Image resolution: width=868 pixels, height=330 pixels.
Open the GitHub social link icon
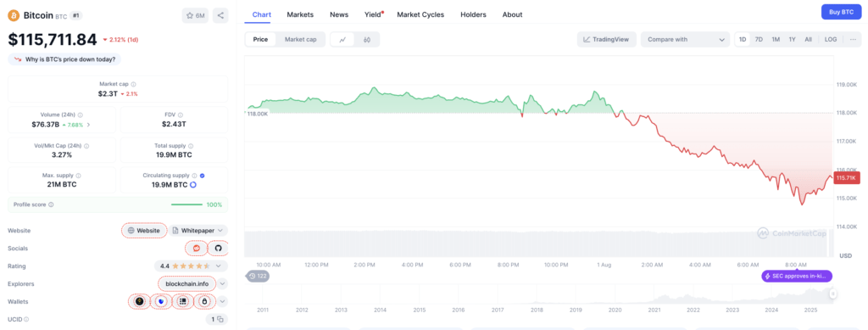coord(218,248)
